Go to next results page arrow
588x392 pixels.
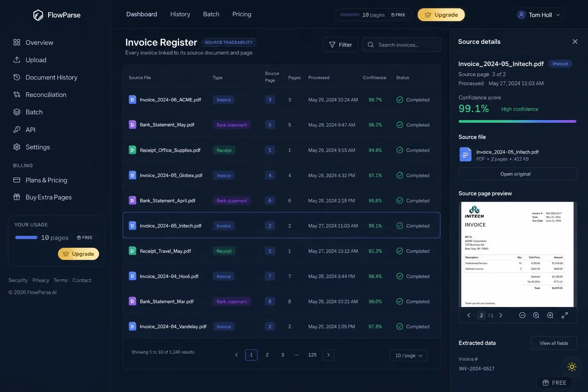click(328, 355)
